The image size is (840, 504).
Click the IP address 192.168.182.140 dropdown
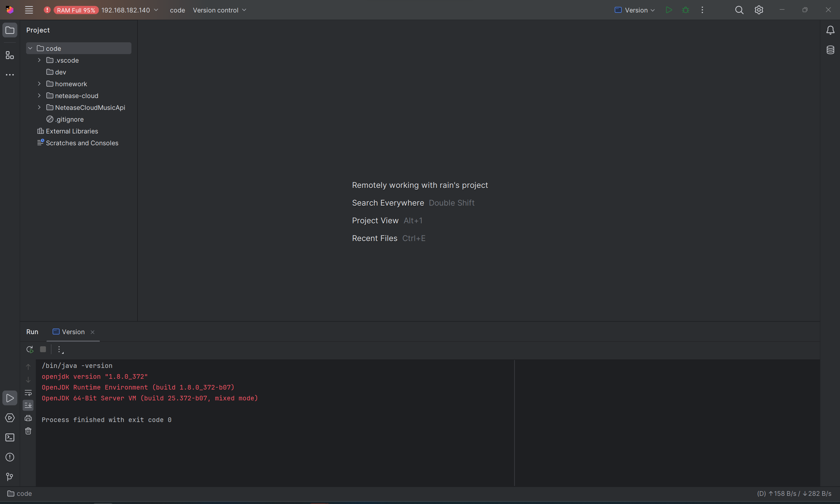click(128, 10)
